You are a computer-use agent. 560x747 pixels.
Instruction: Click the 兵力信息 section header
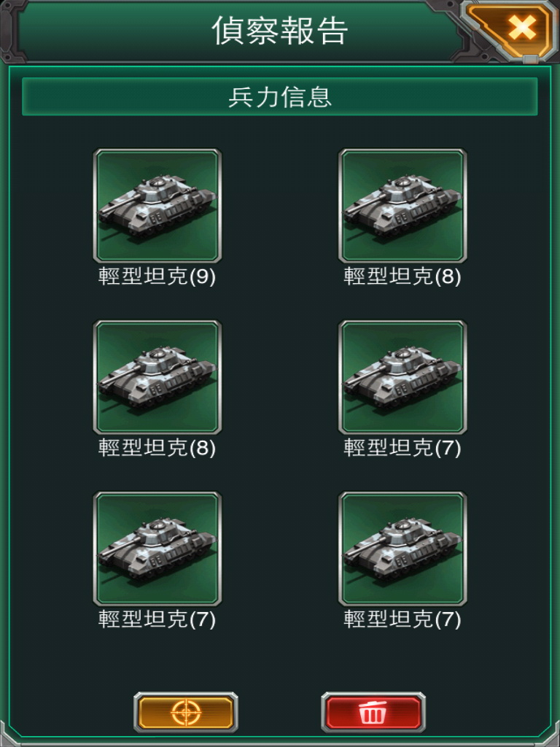pos(280,97)
